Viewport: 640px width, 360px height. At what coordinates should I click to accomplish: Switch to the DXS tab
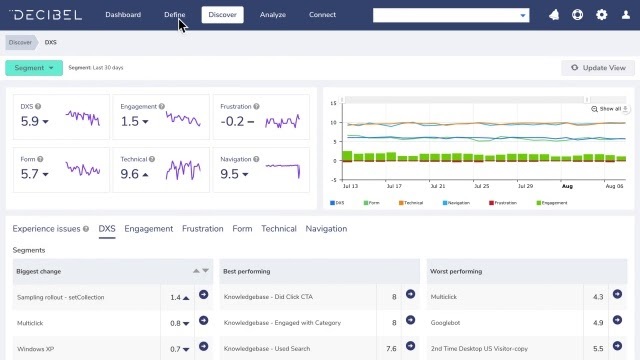click(107, 229)
